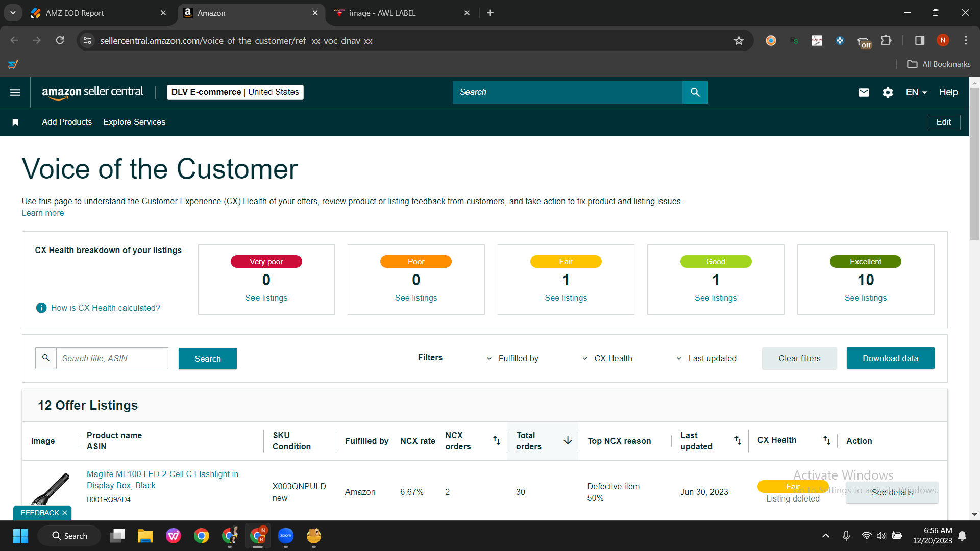
Task: Open the messages envelope icon
Action: pos(864,92)
